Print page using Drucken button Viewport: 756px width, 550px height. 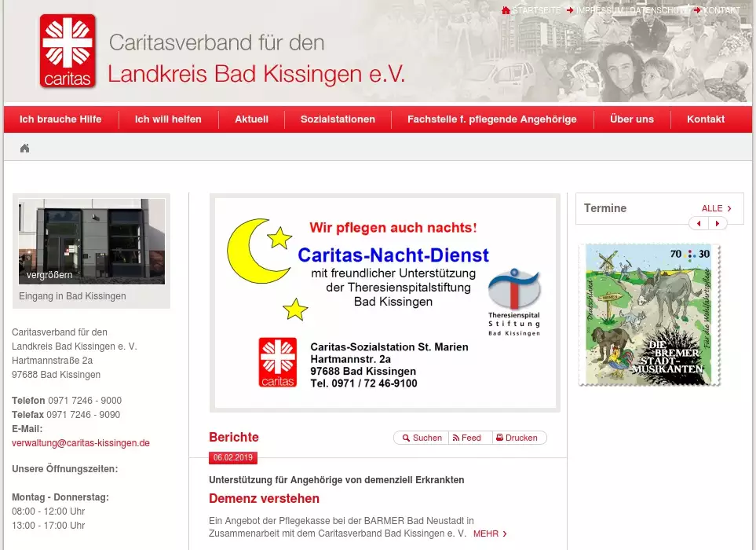coord(517,438)
